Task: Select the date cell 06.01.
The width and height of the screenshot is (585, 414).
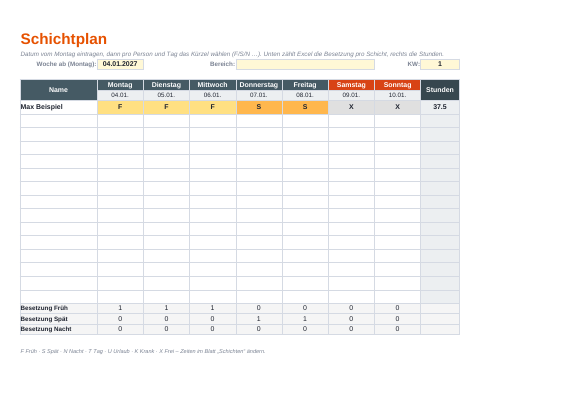Action: (213, 95)
